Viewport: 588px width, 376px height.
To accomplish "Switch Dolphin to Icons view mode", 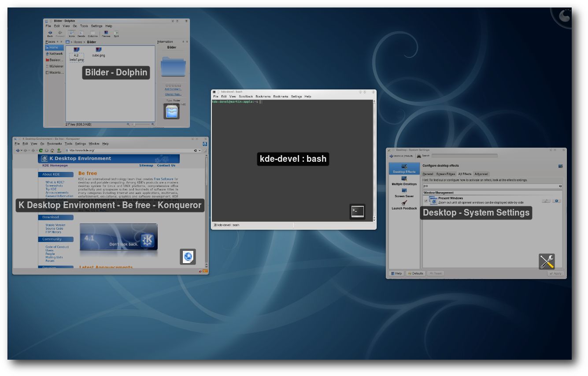I will (x=71, y=34).
